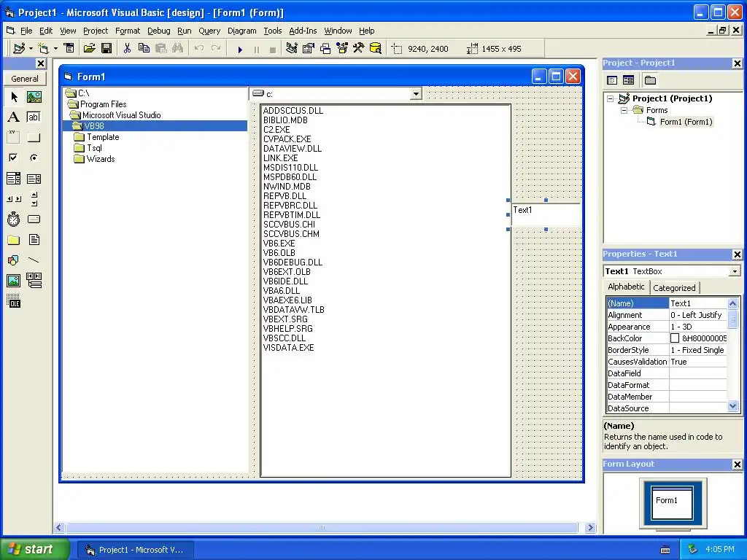Select the Image control tool
Screen dimensions: 747x560
(x=14, y=281)
